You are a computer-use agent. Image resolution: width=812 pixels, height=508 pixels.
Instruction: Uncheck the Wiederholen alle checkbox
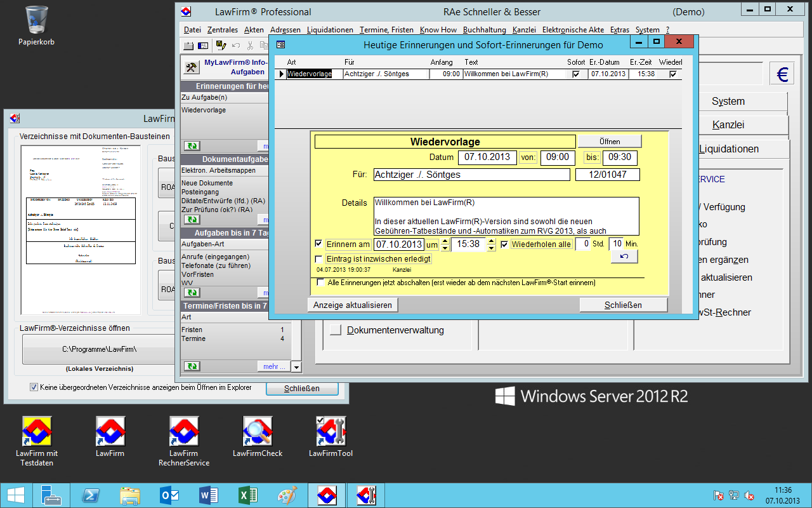pos(504,244)
